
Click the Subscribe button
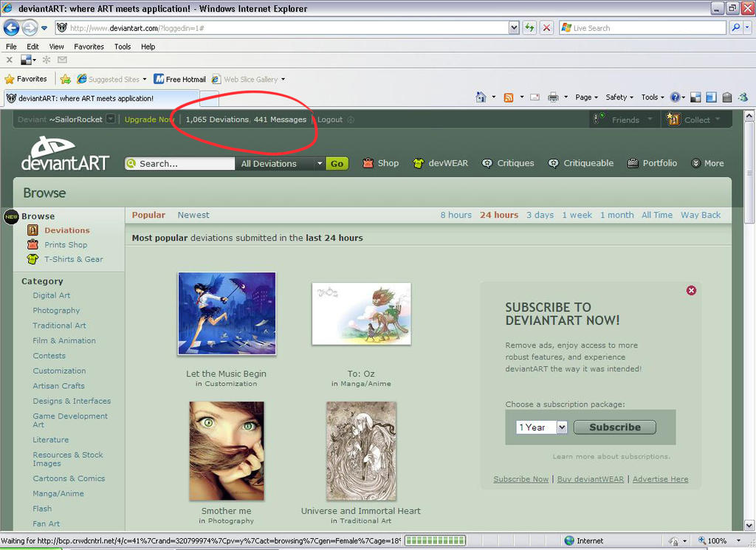pyautogui.click(x=615, y=427)
